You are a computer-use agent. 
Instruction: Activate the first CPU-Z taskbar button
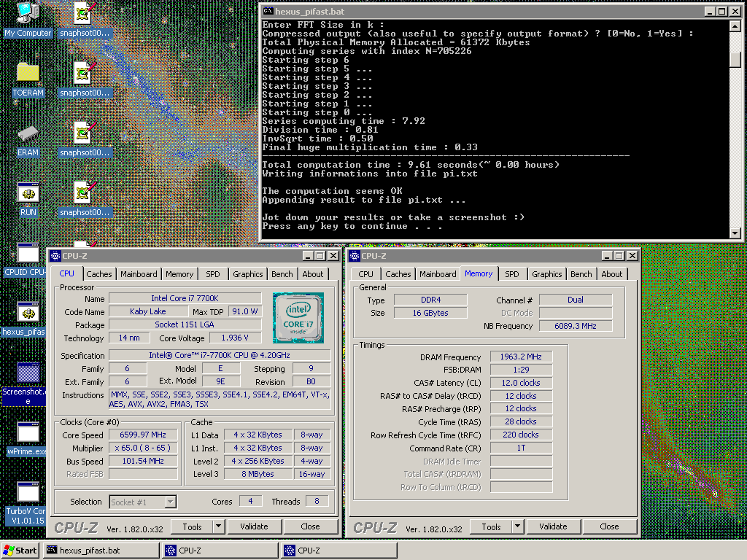220,551
